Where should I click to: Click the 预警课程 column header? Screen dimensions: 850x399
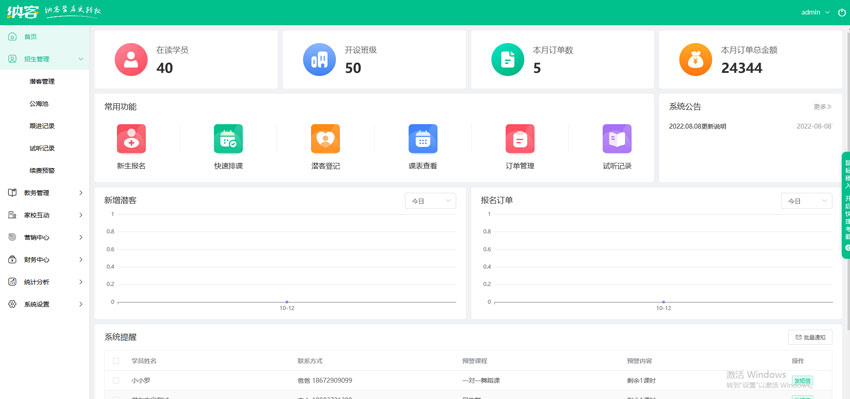pos(474,361)
